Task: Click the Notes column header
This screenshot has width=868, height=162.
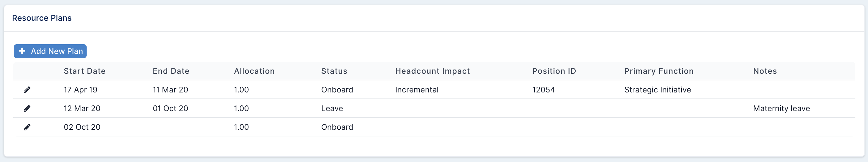Action: pyautogui.click(x=765, y=71)
